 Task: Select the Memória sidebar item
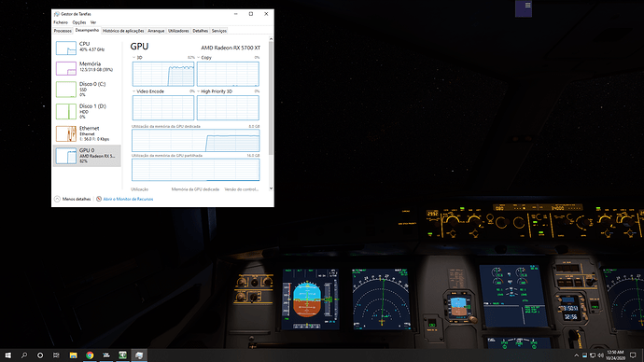(x=87, y=68)
